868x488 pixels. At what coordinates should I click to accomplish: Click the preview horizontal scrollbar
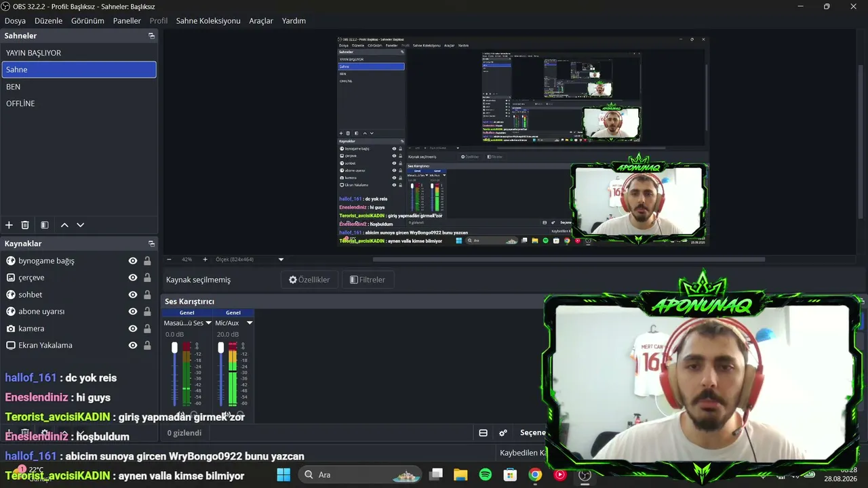point(568,260)
